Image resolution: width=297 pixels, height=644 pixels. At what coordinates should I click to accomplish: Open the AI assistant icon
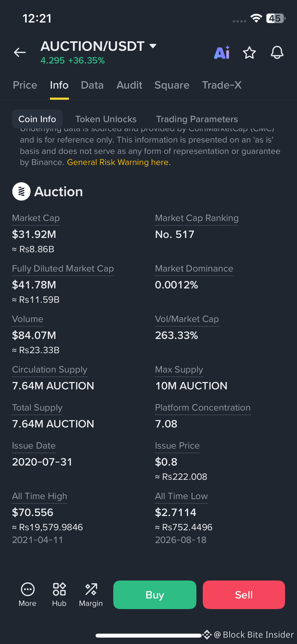(x=222, y=52)
